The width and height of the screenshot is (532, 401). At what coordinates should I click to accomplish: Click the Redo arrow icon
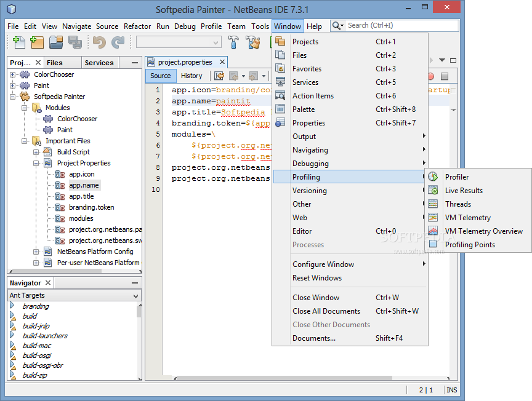[x=118, y=42]
